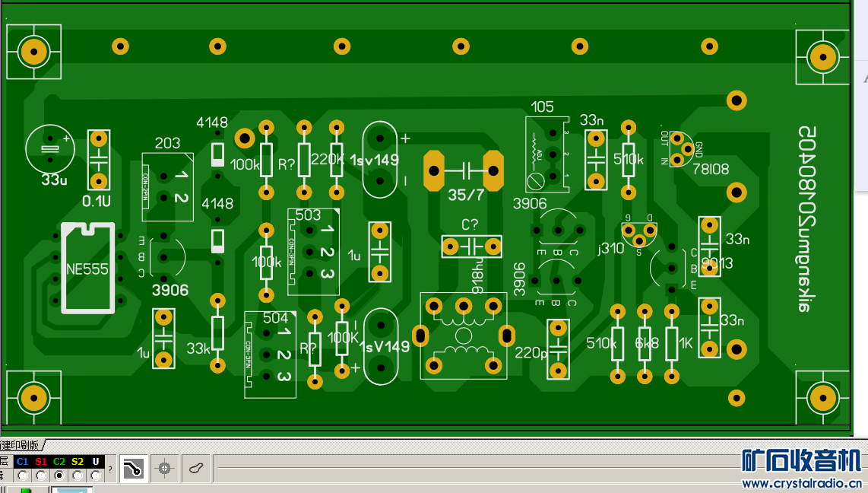Toggle visibility of the C1 copper layer
868x493 pixels.
[x=23, y=461]
